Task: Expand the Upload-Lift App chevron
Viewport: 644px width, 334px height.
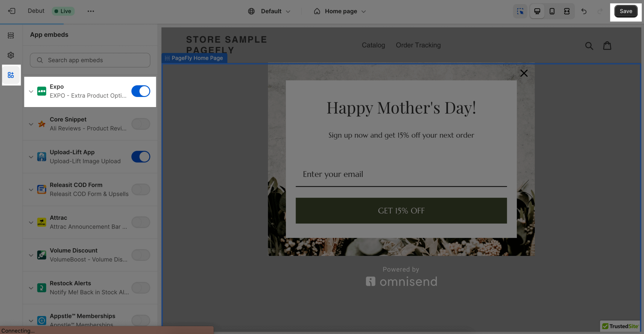Action: 31,157
